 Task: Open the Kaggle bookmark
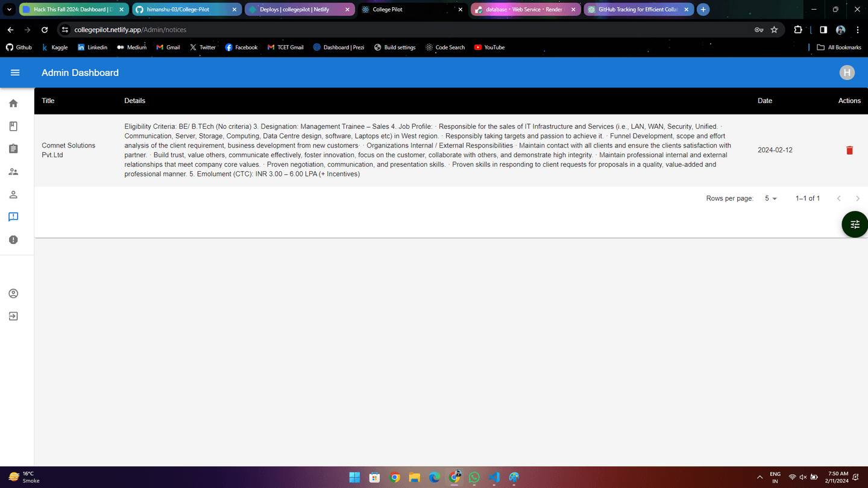(x=54, y=47)
